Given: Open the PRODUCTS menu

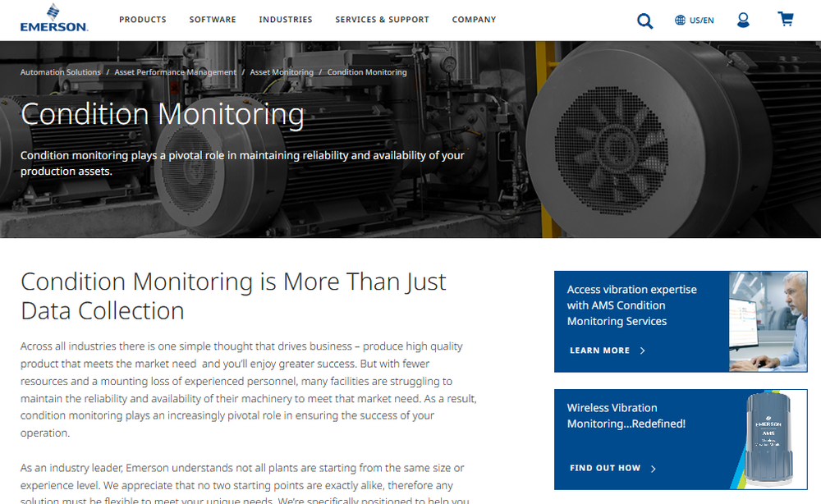Looking at the screenshot, I should point(142,20).
